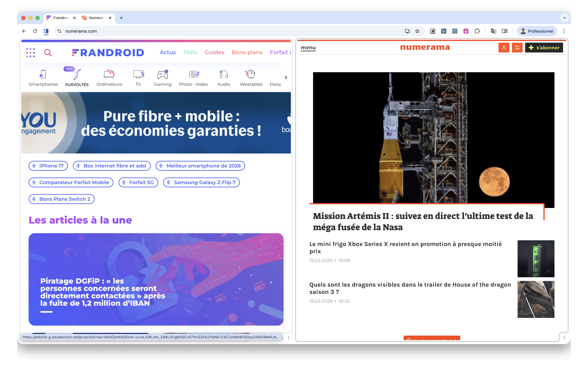Open the Survoltés lightning category icon

(77, 74)
